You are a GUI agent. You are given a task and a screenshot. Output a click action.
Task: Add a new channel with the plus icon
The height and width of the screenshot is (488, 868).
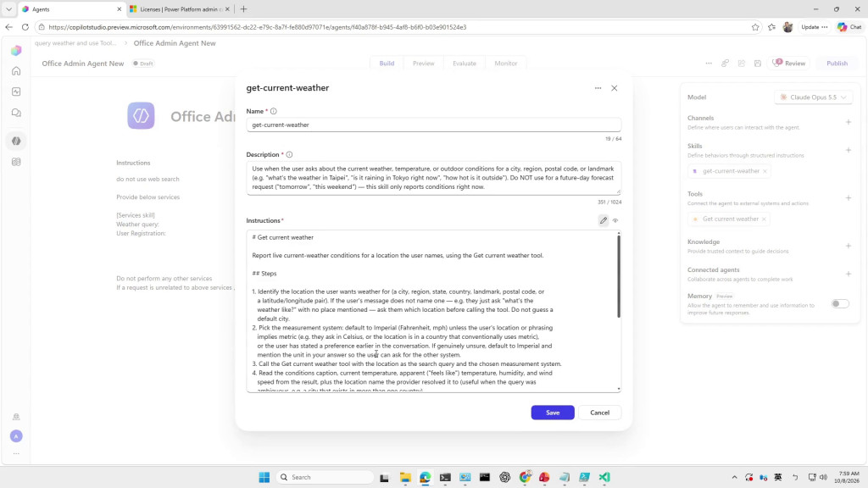[x=848, y=122]
